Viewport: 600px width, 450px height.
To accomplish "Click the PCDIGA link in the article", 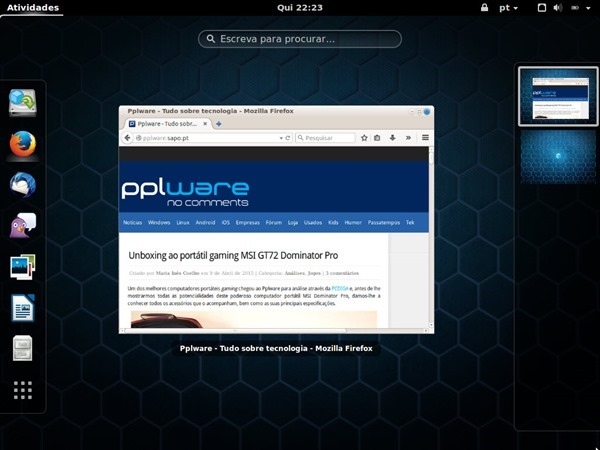I will [340, 288].
